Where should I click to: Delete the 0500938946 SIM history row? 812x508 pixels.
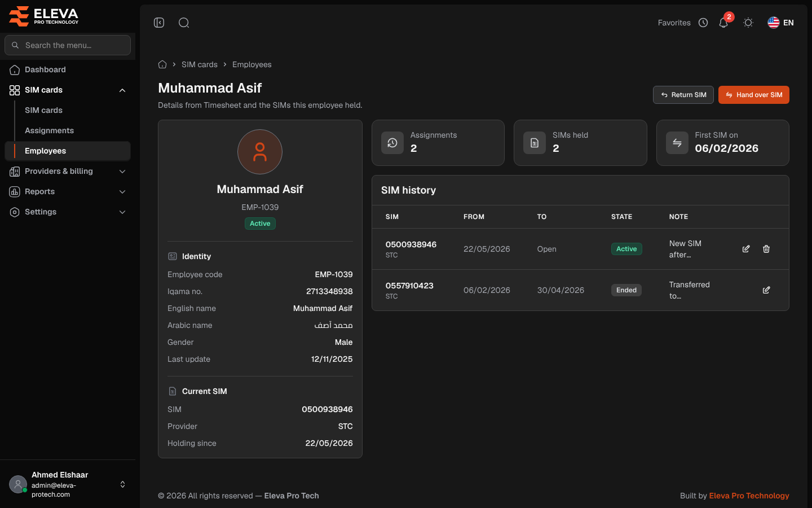point(766,249)
